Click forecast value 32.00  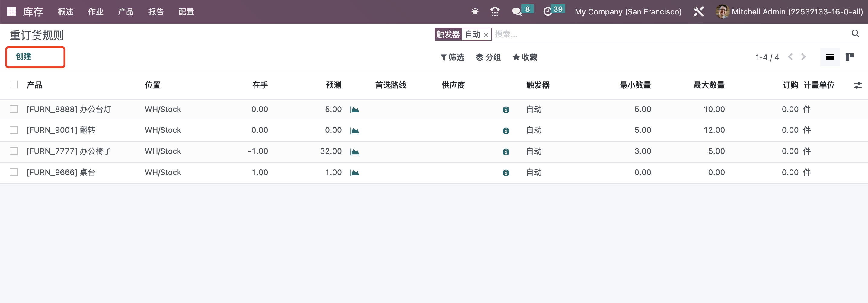[331, 151]
